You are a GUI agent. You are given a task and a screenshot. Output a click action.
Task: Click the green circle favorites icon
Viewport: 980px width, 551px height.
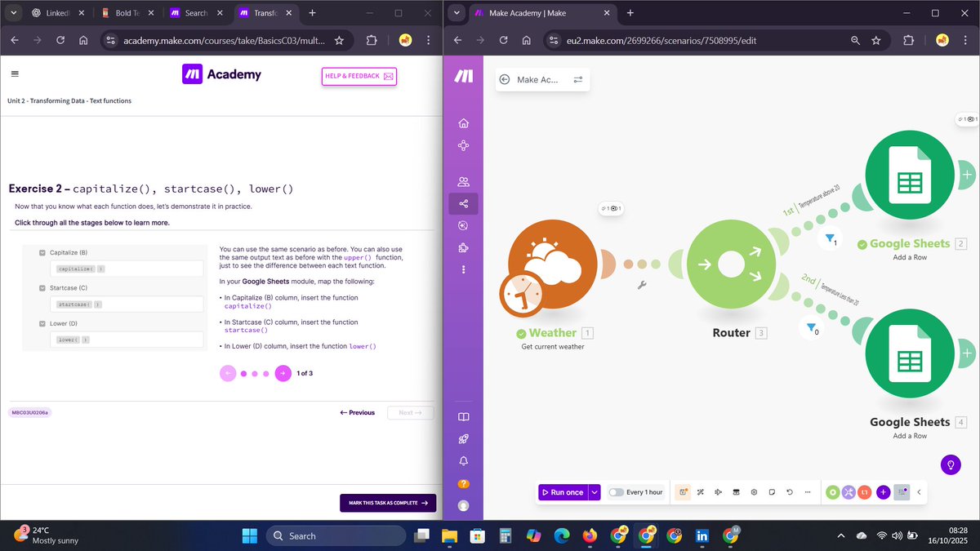832,492
